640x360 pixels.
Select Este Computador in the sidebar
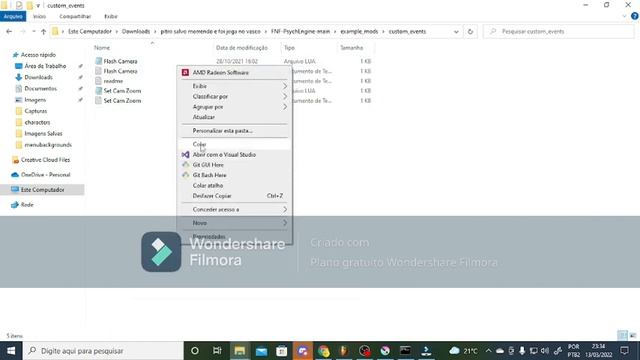[42, 190]
